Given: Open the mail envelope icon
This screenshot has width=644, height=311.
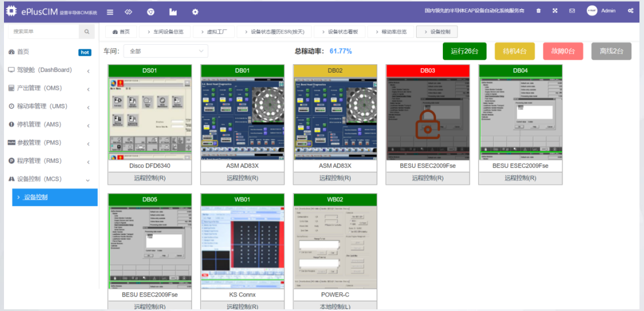Looking at the screenshot, I should [x=572, y=11].
